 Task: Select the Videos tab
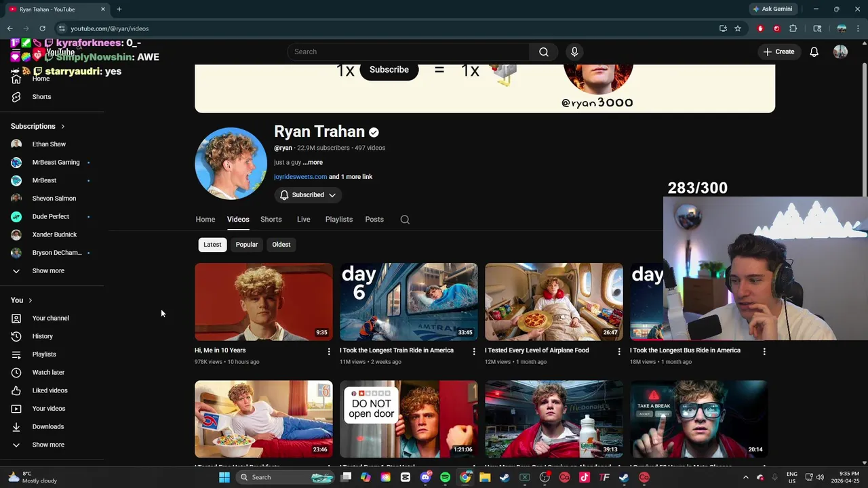click(x=238, y=220)
